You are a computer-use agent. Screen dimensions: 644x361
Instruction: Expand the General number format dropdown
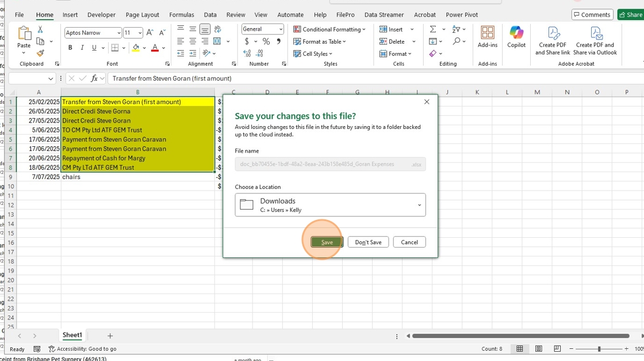coord(281,29)
